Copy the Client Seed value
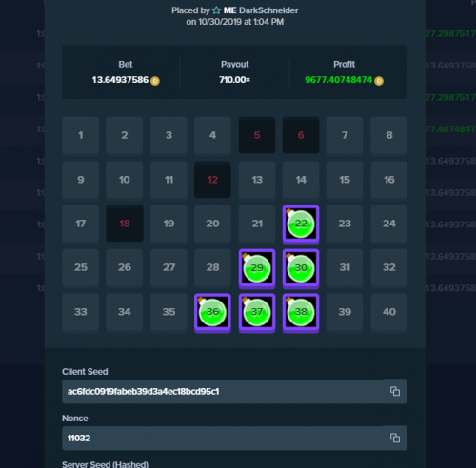 (395, 391)
